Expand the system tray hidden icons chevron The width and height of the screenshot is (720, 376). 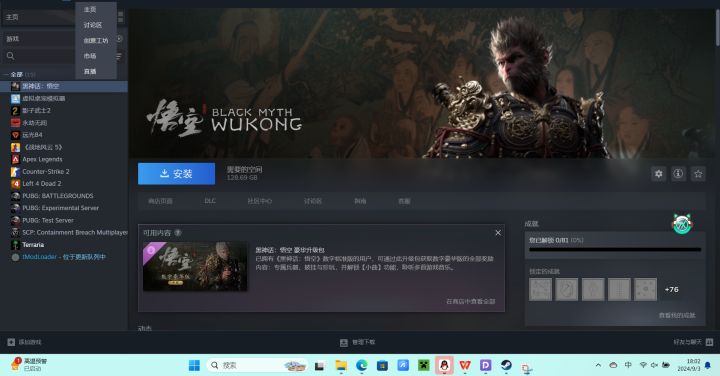pyautogui.click(x=598, y=365)
